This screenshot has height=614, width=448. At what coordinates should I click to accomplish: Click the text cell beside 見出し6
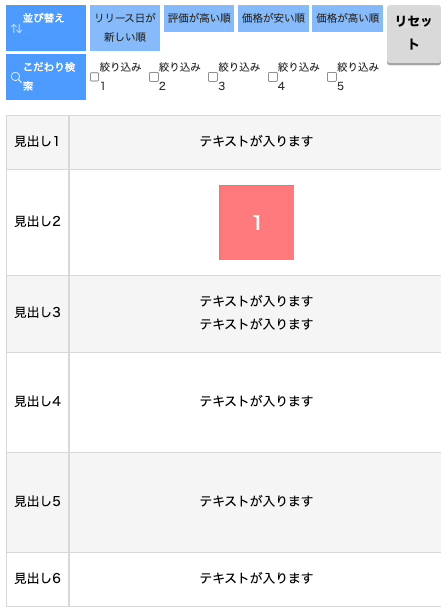coord(255,580)
